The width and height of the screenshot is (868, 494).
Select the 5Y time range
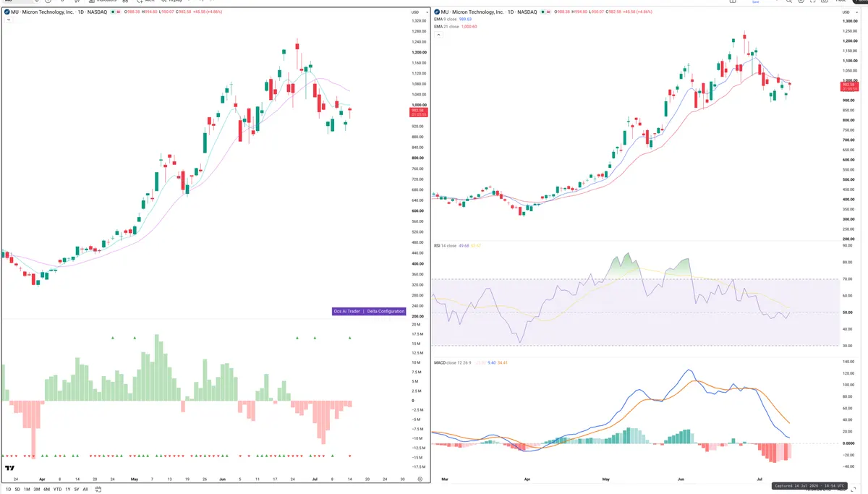[x=77, y=489]
